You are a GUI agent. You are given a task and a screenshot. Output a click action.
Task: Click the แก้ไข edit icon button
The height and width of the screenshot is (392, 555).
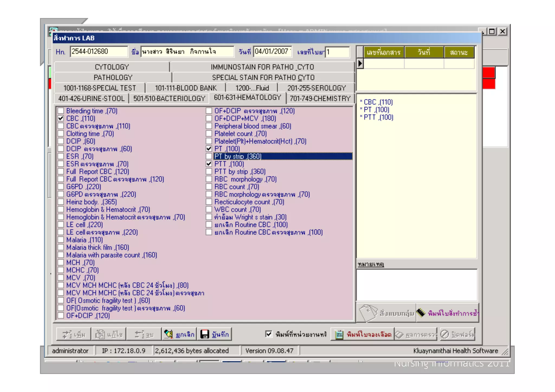click(x=100, y=334)
